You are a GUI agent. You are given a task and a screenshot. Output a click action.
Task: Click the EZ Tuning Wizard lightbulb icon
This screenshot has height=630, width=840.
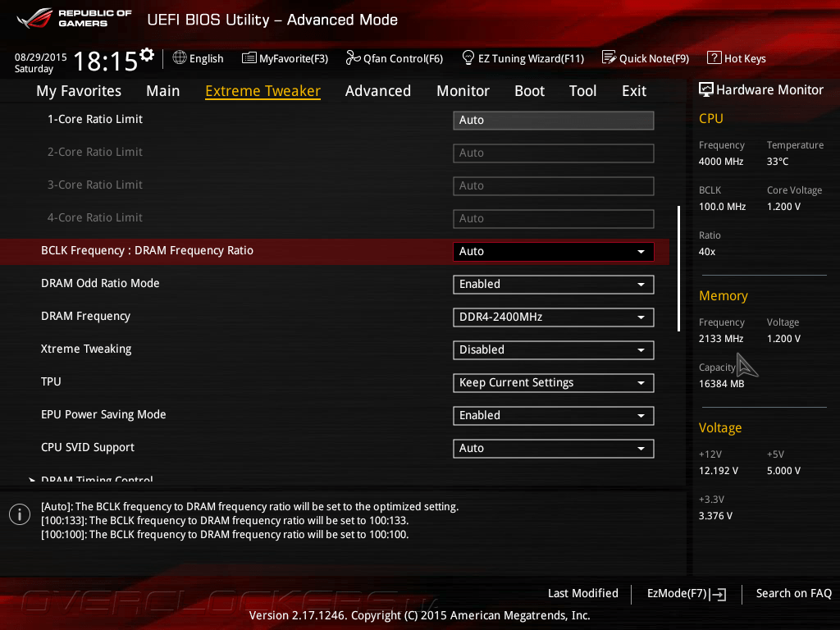click(x=468, y=57)
